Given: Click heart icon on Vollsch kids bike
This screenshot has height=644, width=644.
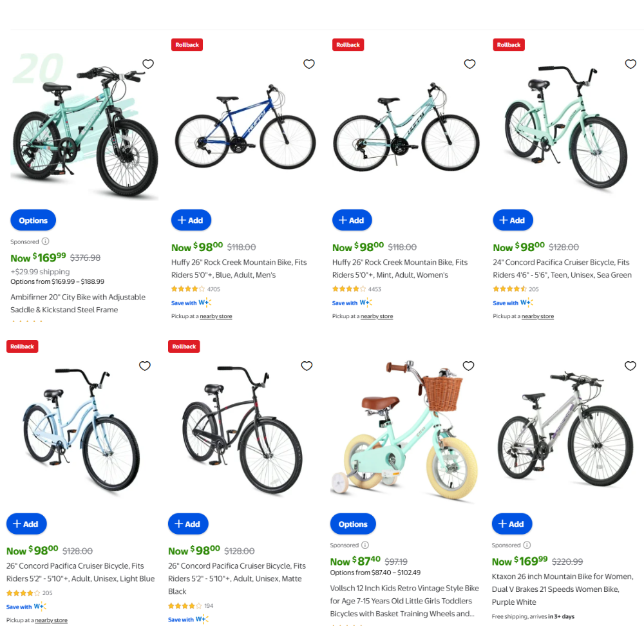Looking at the screenshot, I should click(468, 366).
